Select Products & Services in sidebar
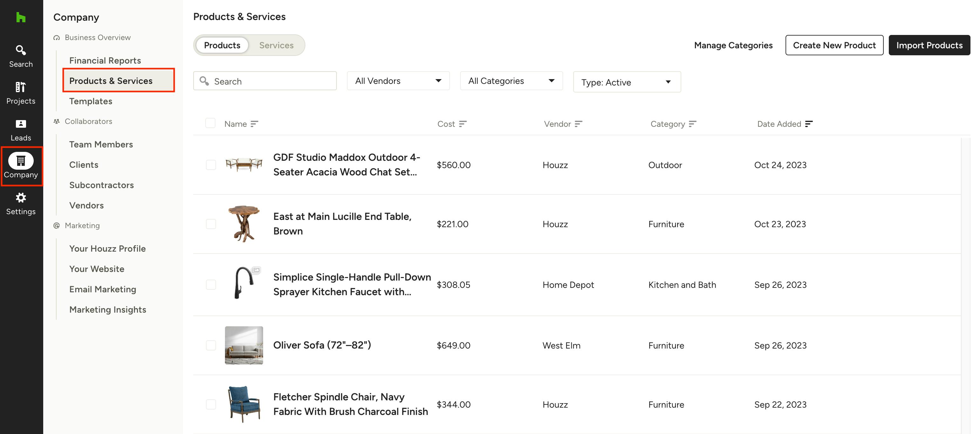This screenshot has height=434, width=980. pos(119,81)
